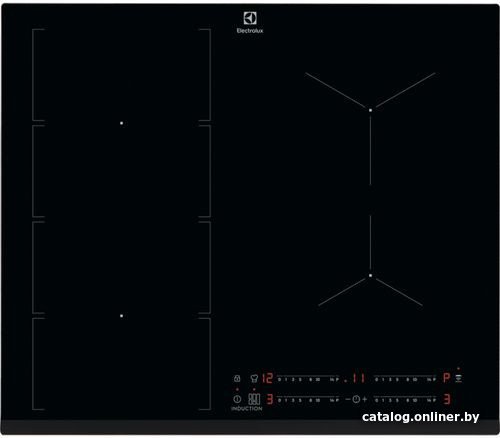Image resolution: width=500 pixels, height=438 pixels.
Task: Tap the lock icon on control panel
Action: [237, 378]
